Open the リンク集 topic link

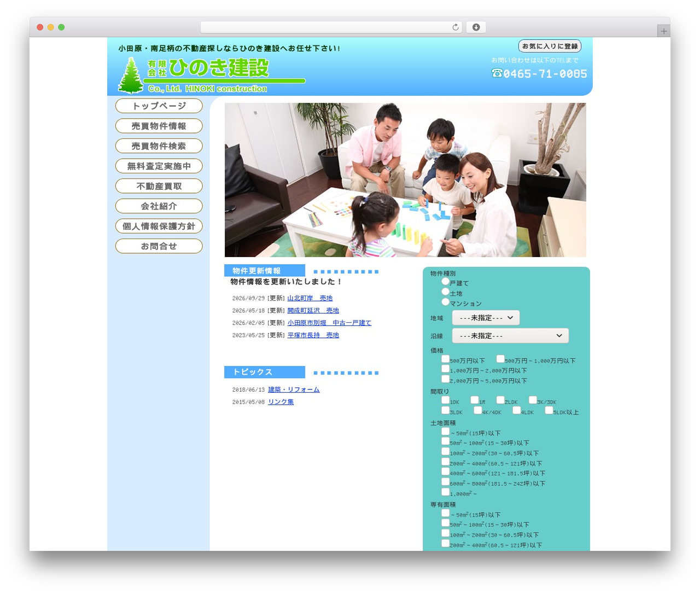tap(281, 402)
